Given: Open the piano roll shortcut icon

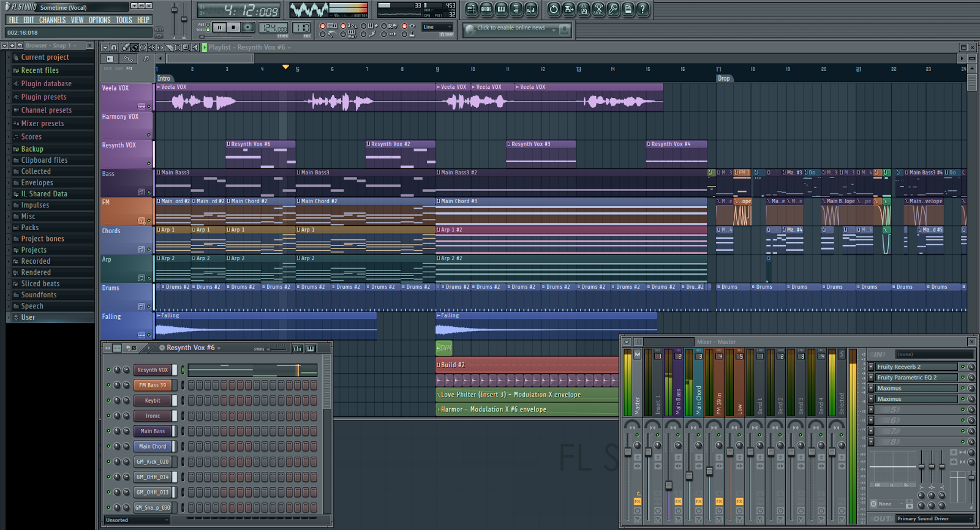Looking at the screenshot, I should [x=501, y=9].
